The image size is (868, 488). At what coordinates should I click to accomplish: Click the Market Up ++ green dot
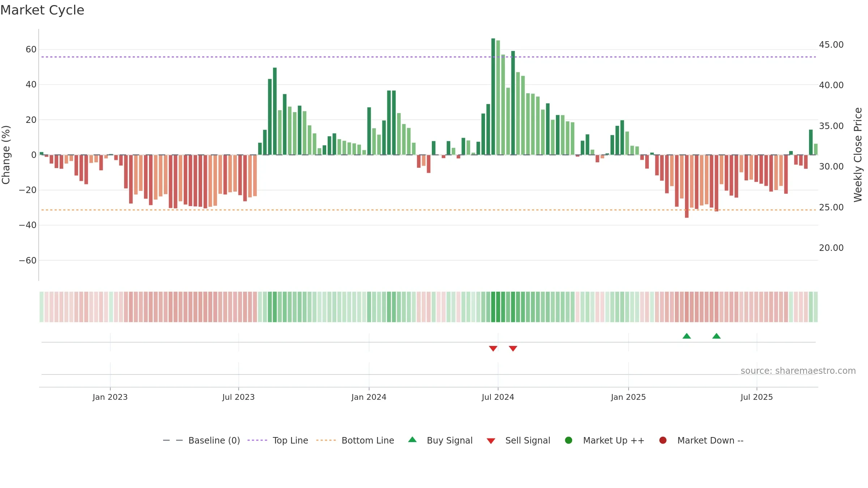tap(569, 440)
